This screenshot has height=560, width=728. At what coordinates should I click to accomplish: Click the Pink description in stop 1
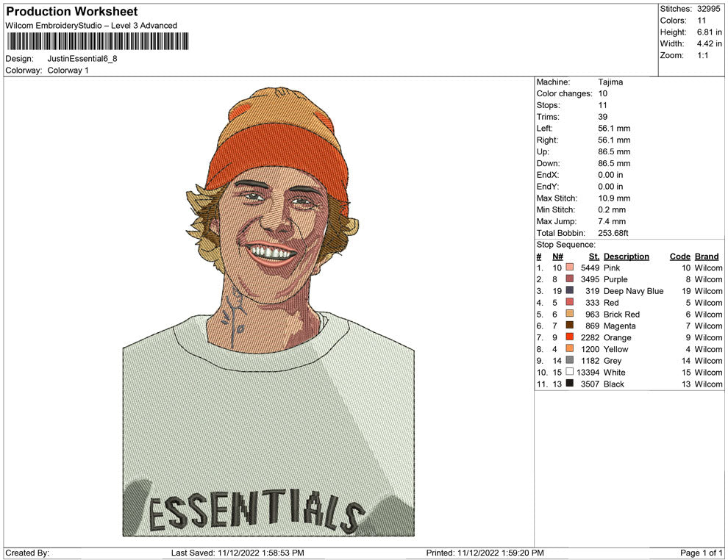pos(612,268)
